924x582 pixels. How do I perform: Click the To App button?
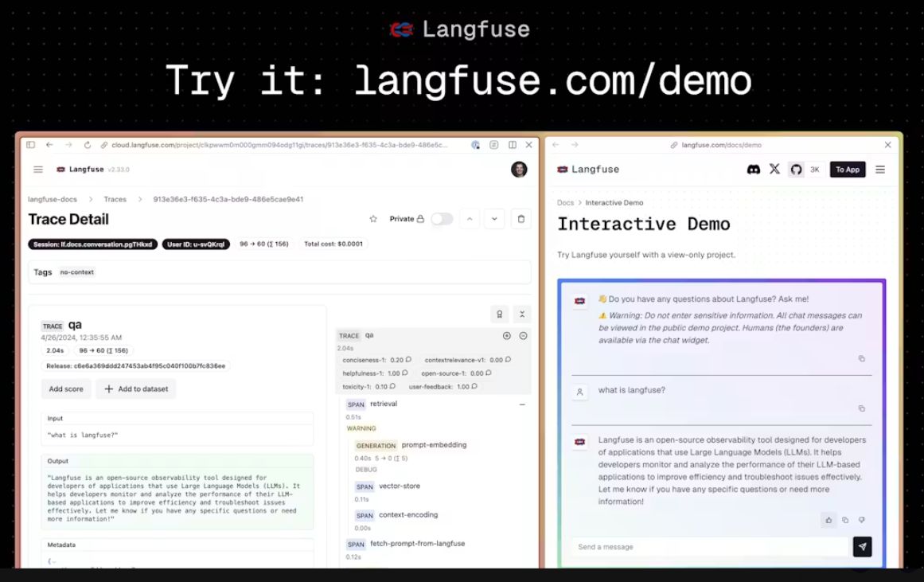tap(848, 170)
